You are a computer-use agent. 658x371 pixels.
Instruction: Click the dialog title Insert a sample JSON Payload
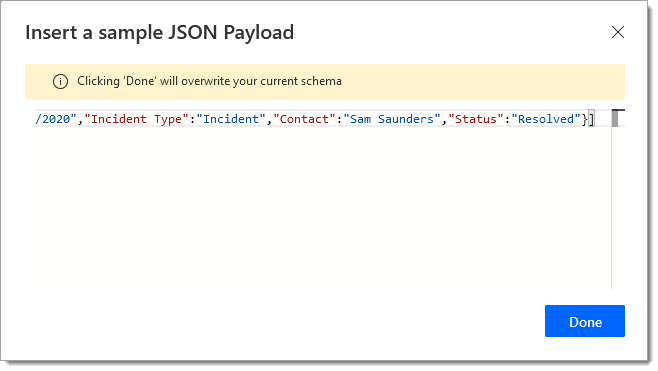point(159,33)
